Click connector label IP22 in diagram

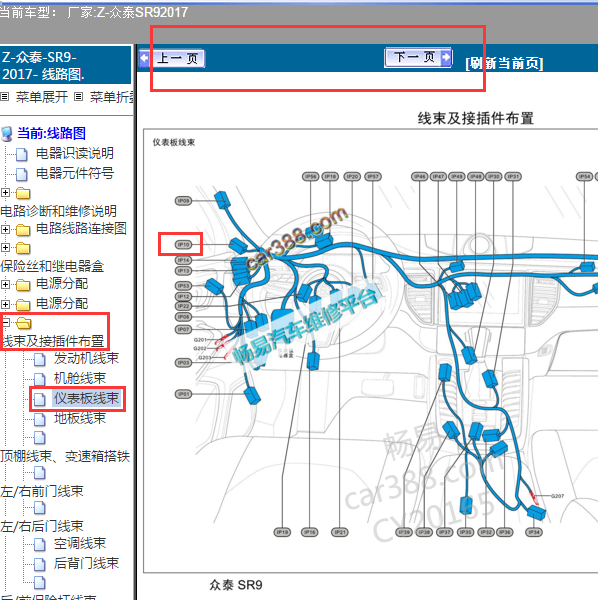(183, 306)
